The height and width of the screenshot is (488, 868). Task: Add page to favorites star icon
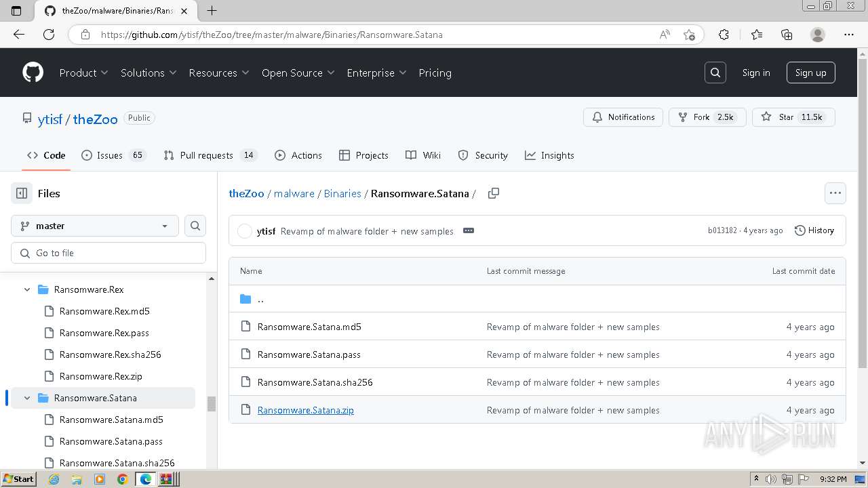(689, 35)
